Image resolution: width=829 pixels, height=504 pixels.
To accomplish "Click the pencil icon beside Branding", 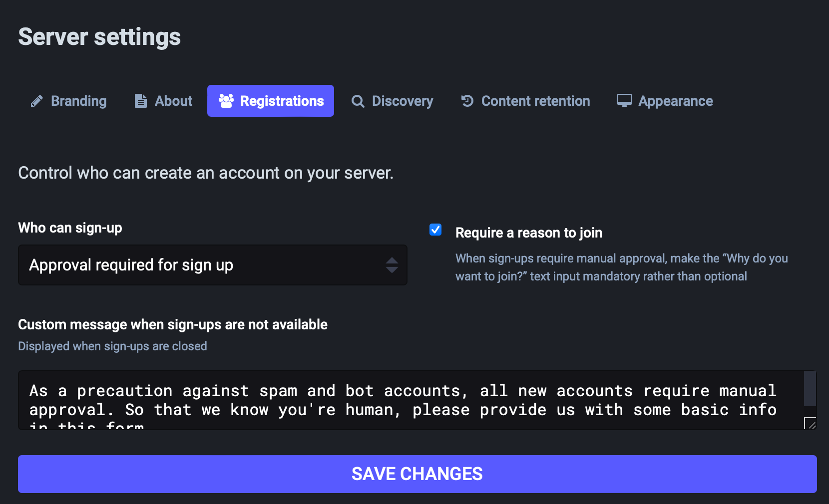I will point(36,101).
